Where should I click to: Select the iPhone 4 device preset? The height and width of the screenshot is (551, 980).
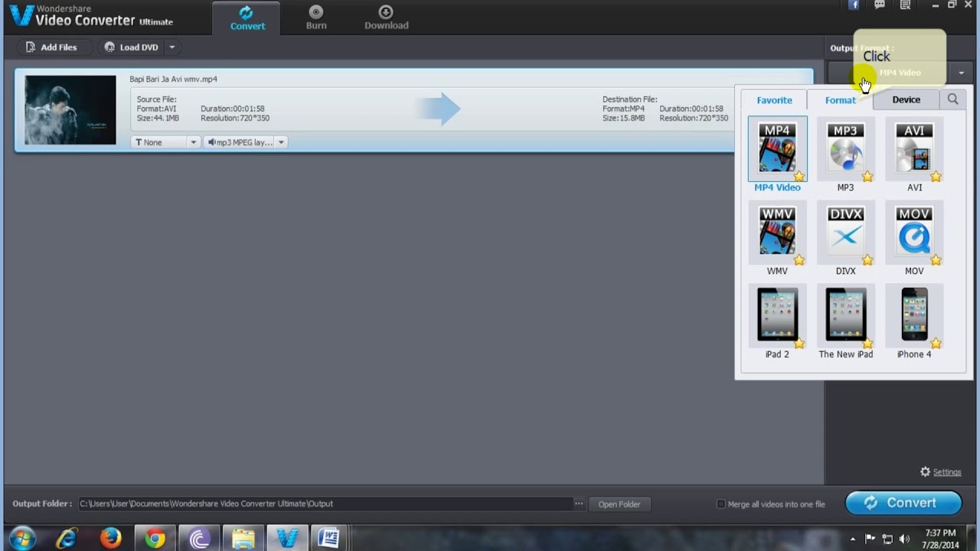pyautogui.click(x=914, y=315)
